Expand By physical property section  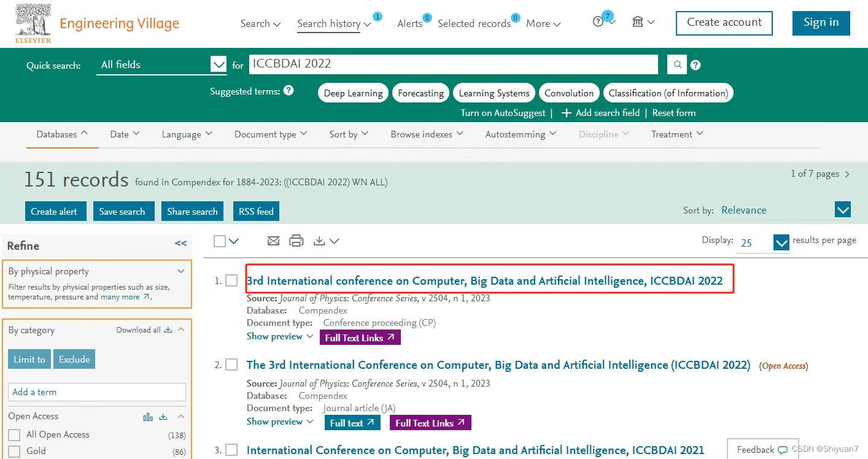pyautogui.click(x=181, y=271)
